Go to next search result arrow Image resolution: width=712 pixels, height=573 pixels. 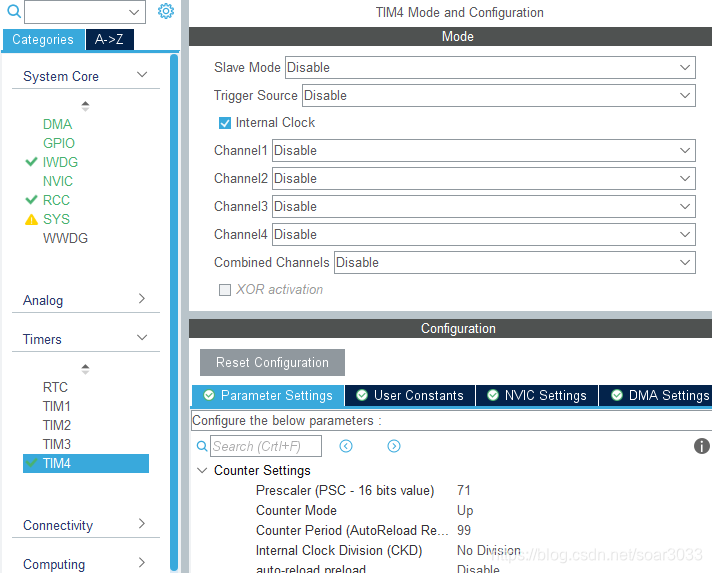pyautogui.click(x=394, y=446)
